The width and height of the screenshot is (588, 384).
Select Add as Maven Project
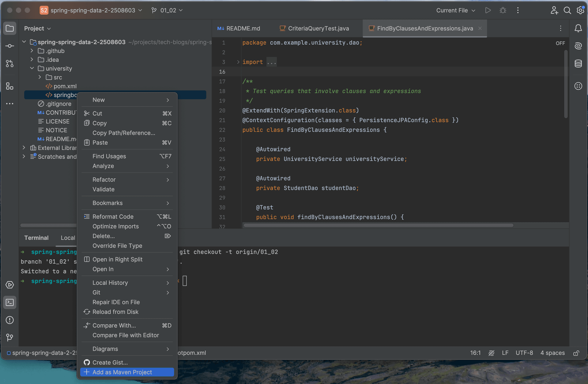(x=127, y=372)
